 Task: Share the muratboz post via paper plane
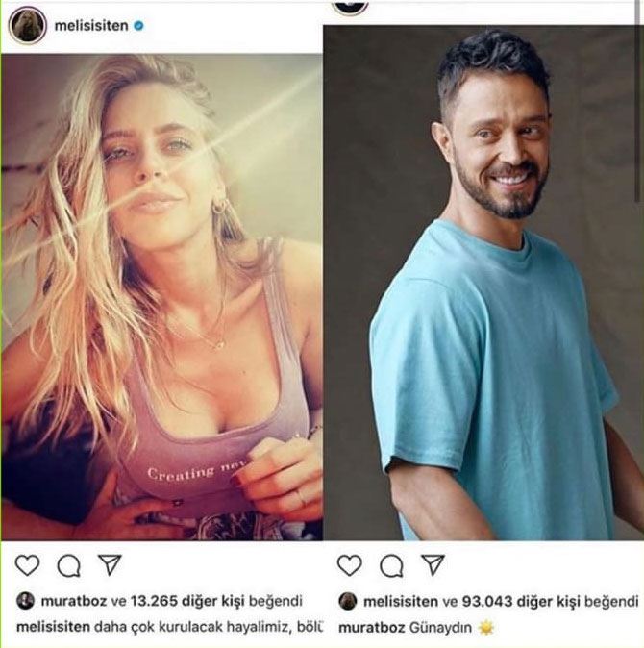[x=433, y=564]
